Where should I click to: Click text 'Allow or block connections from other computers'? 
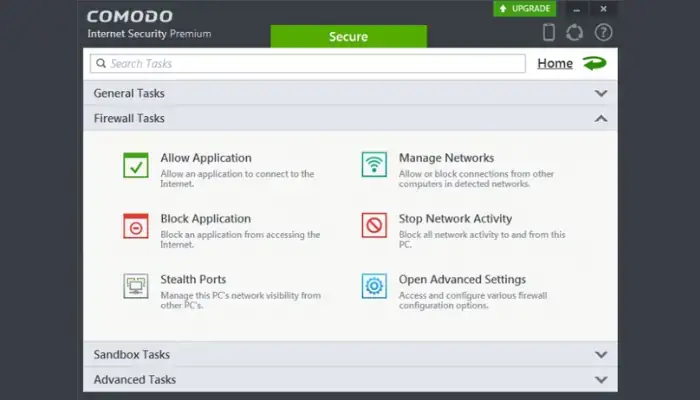(476, 179)
